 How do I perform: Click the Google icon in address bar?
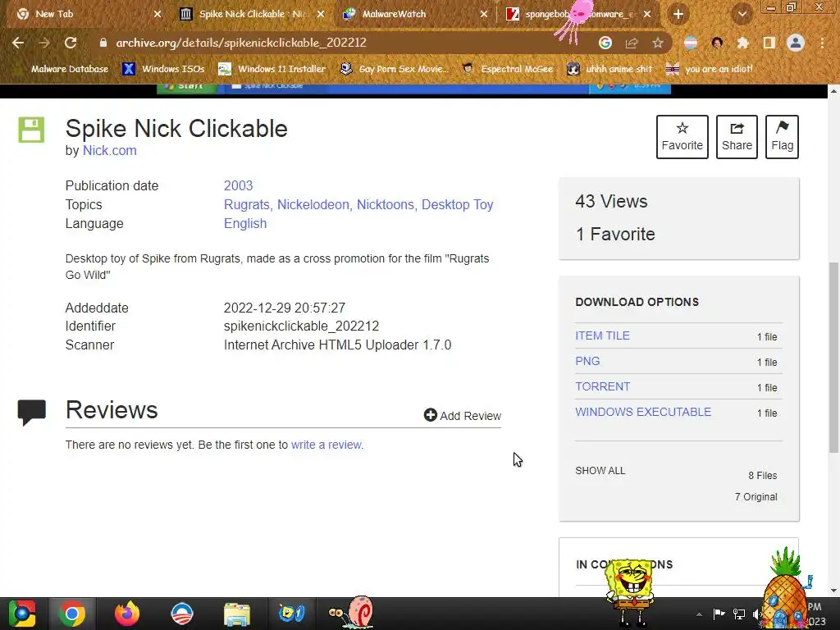[605, 43]
